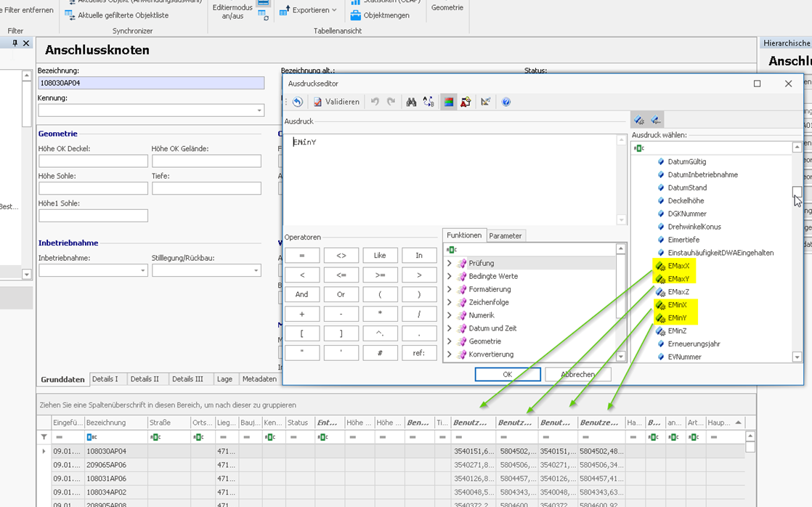Click the undo arrow in expression editor
812x507 pixels.
click(375, 102)
